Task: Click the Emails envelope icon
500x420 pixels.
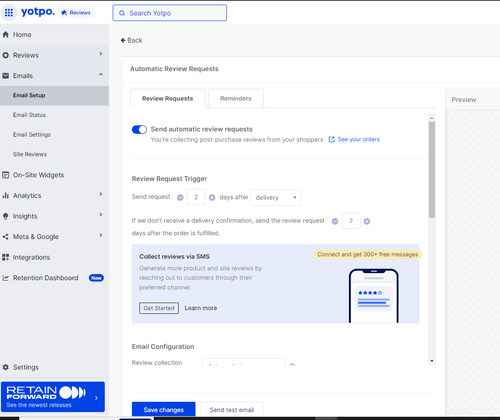Action: coord(5,76)
